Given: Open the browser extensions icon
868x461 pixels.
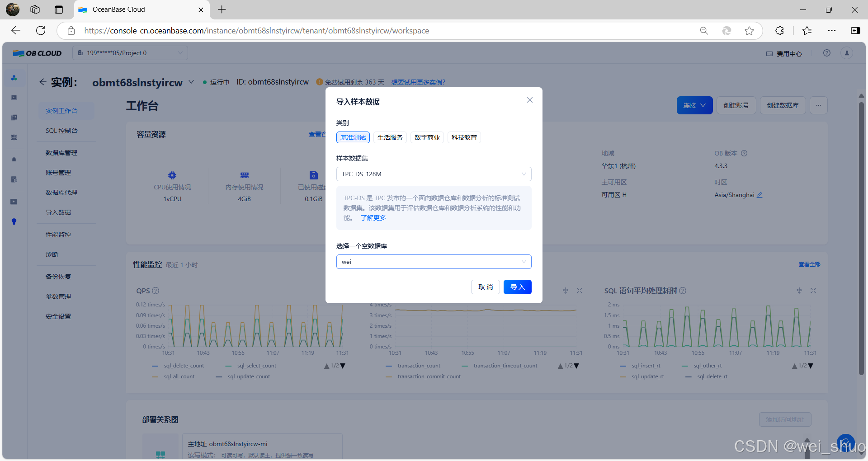Looking at the screenshot, I should (x=779, y=30).
